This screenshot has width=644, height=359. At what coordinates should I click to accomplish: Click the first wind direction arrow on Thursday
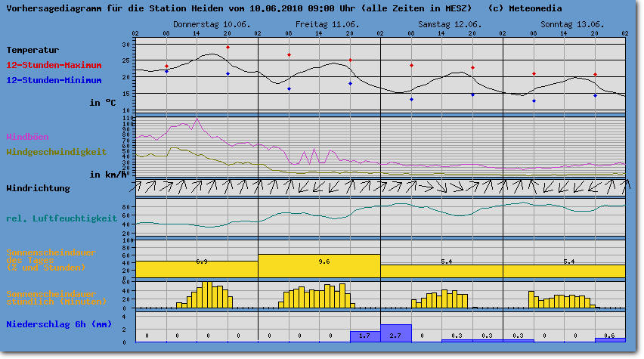(141, 186)
